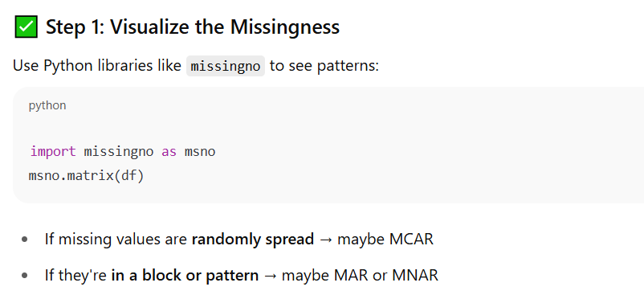Click the purple 'as' keyword in code
644x295 pixels.
[169, 152]
